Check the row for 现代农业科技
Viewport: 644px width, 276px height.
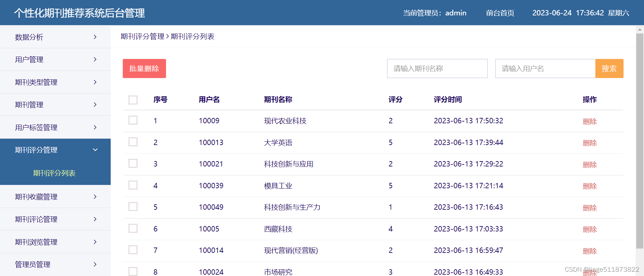pyautogui.click(x=133, y=120)
